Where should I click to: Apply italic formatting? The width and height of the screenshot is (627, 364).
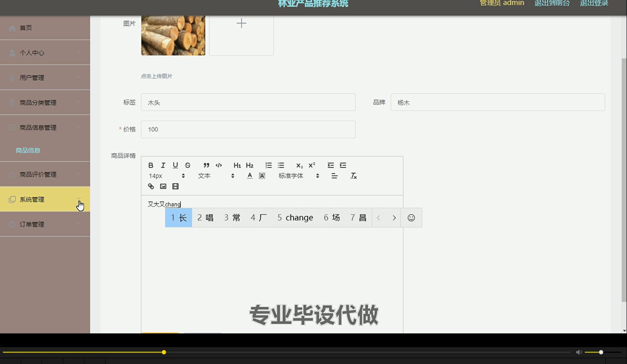[163, 165]
